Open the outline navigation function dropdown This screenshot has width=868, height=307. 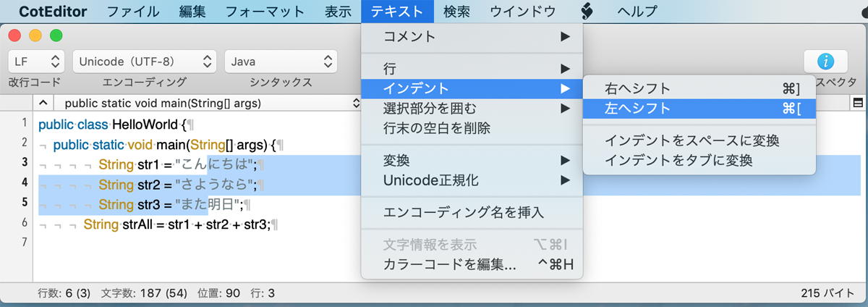209,103
